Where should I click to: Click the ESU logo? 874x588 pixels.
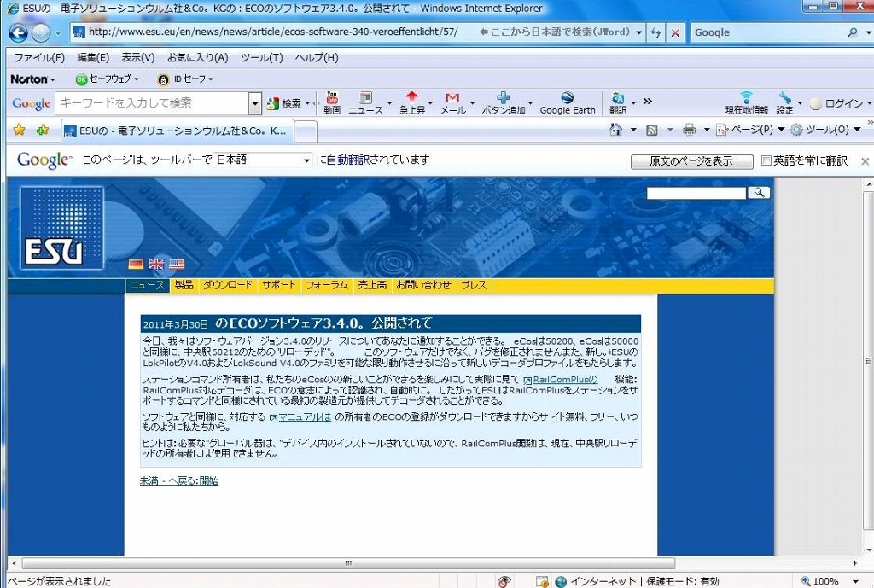click(x=61, y=227)
